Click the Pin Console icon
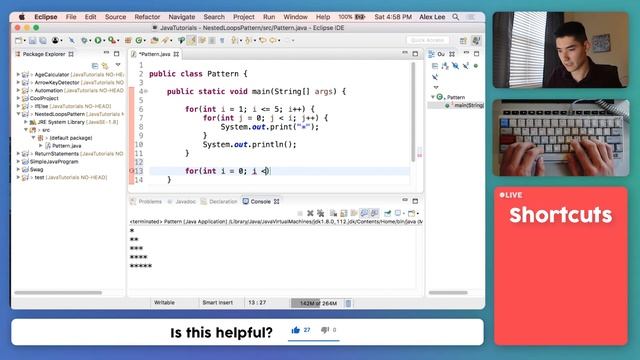 pos(387,213)
